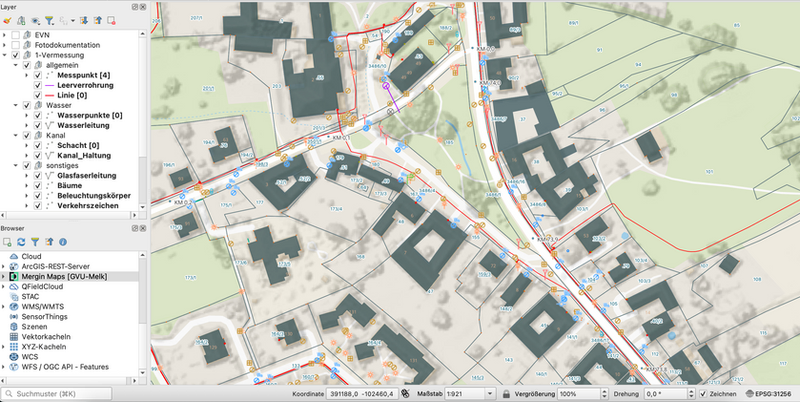Select the Wasserpunkte [0] layer
This screenshot has height=402, width=800.
[x=90, y=115]
